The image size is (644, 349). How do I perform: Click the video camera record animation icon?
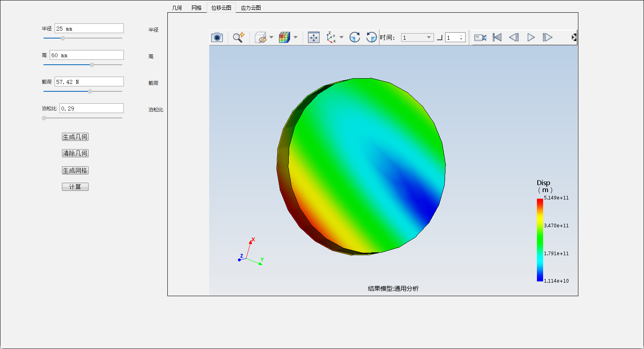(x=480, y=38)
